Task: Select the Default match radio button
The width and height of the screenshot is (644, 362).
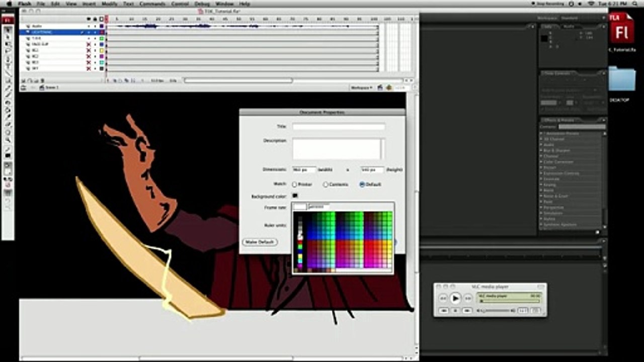Action: click(x=362, y=185)
